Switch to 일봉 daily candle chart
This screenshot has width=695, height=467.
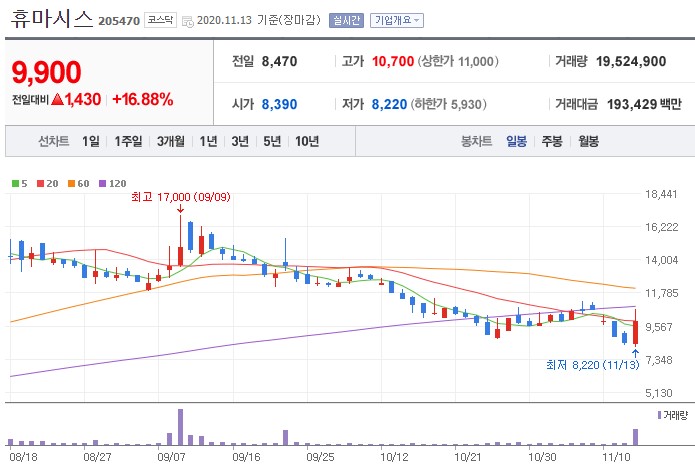point(516,141)
